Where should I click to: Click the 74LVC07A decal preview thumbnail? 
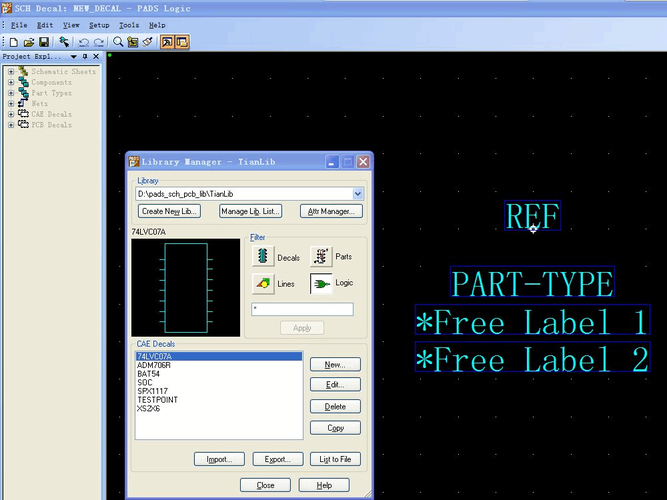point(185,288)
